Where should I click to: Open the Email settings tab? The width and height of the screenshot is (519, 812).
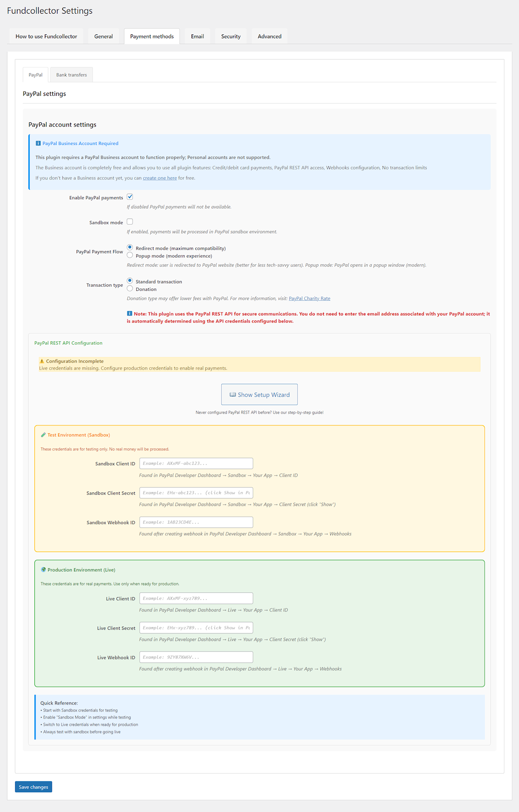(x=197, y=36)
